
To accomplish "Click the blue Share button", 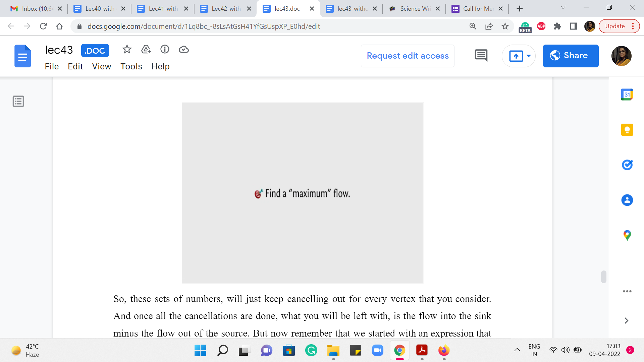I will point(570,56).
